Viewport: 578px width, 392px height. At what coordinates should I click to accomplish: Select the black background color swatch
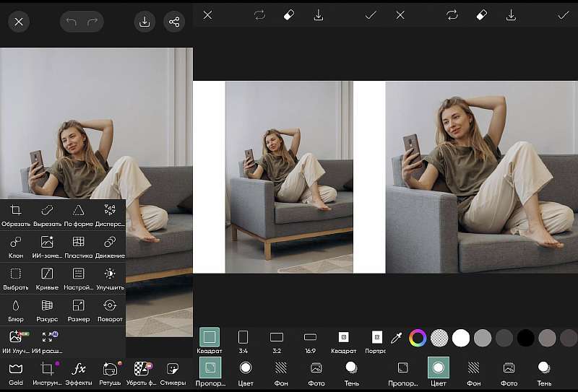(525, 337)
